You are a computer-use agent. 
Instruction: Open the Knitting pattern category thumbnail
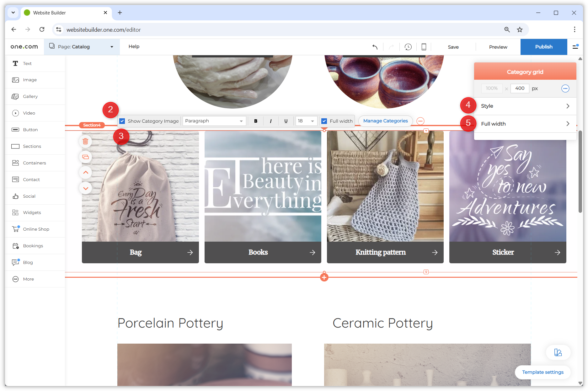coord(385,186)
